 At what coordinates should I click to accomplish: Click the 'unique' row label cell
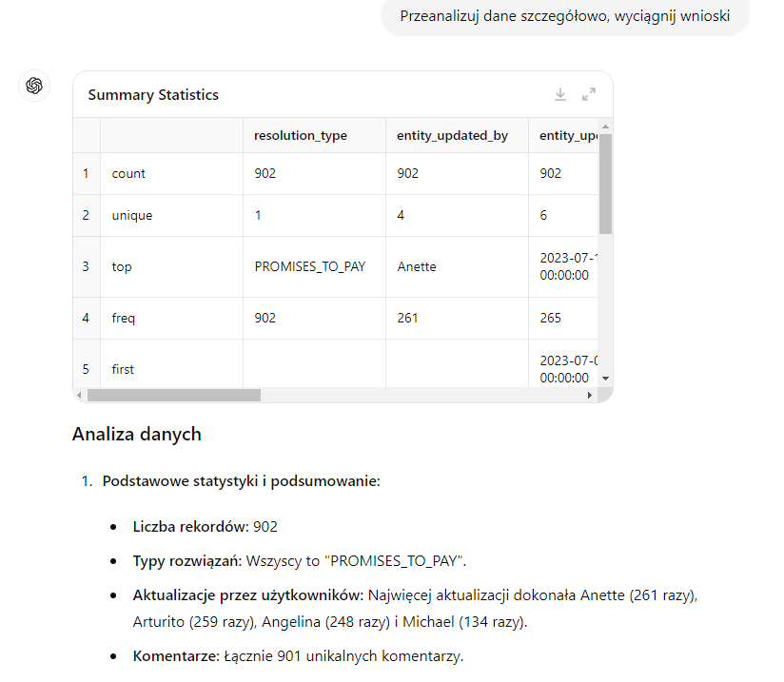[x=132, y=216]
